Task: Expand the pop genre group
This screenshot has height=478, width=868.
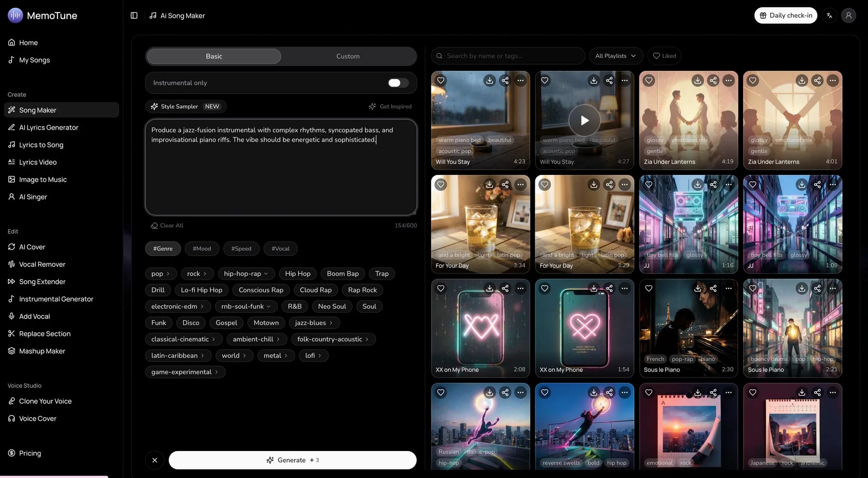Action: [x=161, y=274]
